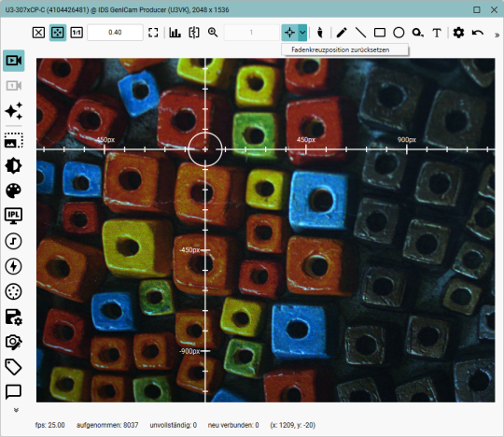The image size is (504, 437).
Task: Select the rectangle drawing tool
Action: tap(380, 33)
